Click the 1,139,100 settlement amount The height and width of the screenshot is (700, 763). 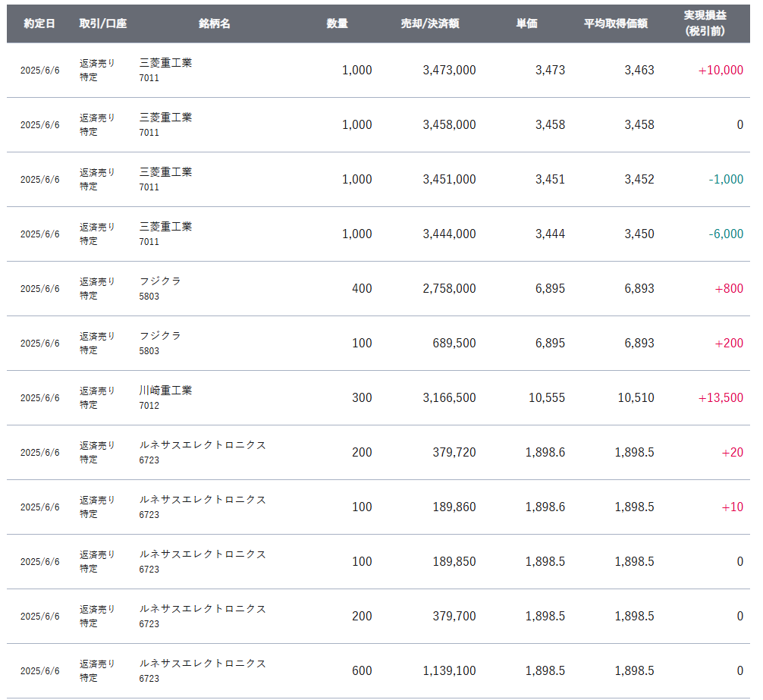click(x=449, y=670)
